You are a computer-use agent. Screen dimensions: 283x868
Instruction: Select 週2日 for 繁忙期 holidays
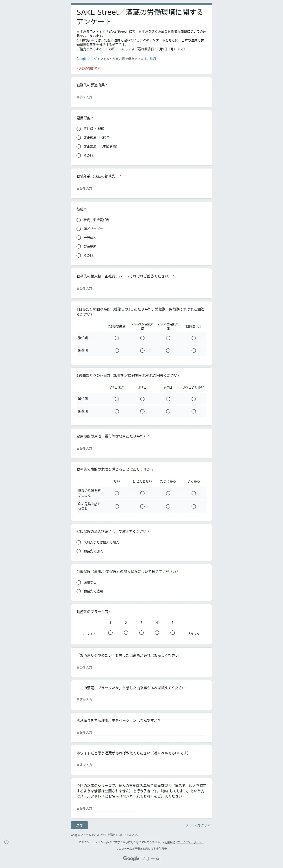pos(168,399)
